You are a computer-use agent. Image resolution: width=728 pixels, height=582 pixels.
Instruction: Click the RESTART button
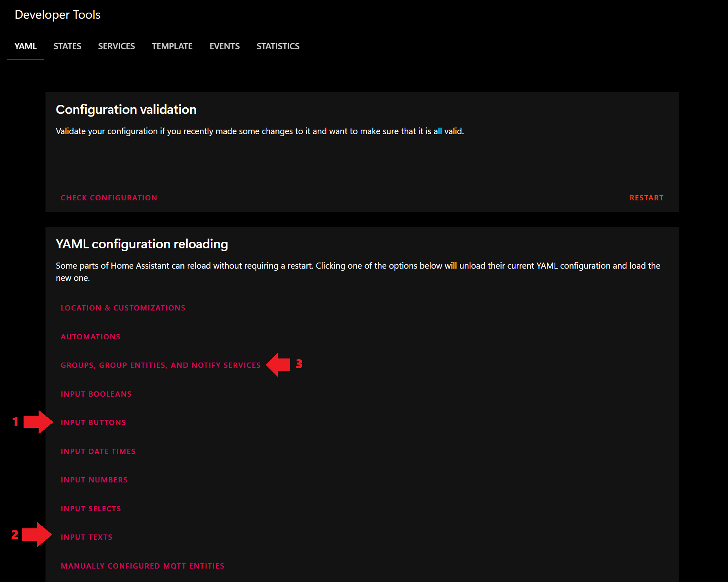point(646,198)
